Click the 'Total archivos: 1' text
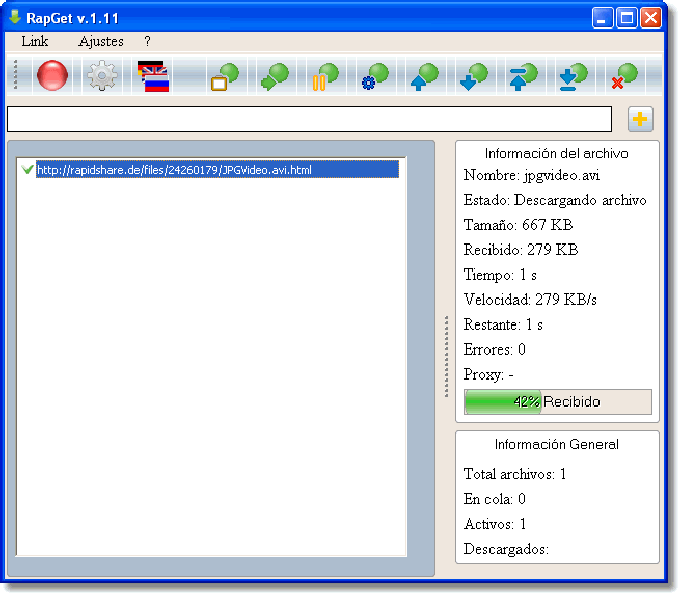Image resolution: width=680 pixels, height=595 pixels. pos(515,474)
